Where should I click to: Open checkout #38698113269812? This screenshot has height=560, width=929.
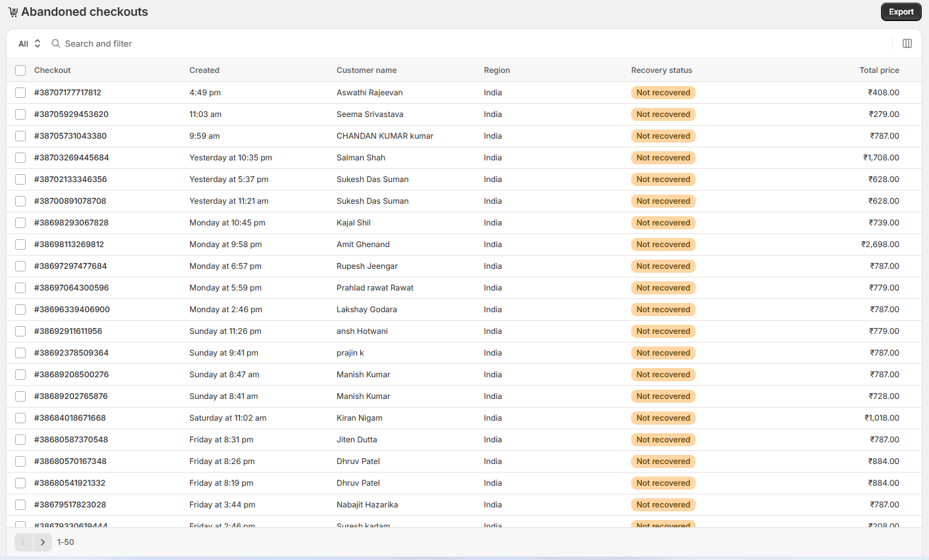[x=69, y=245]
